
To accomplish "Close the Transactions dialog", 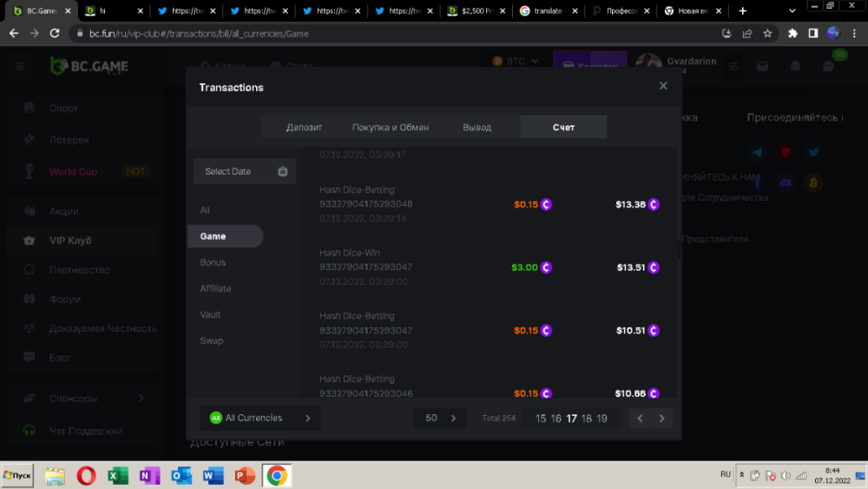I will pos(663,86).
